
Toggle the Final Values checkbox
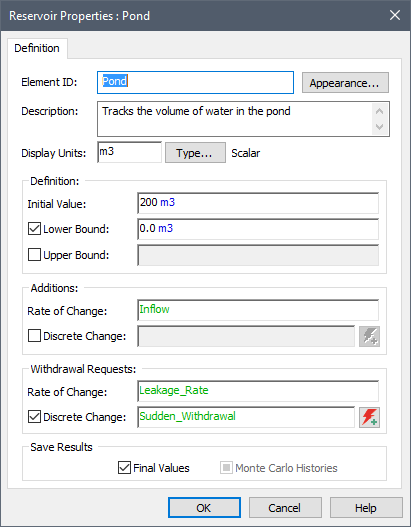pos(124,468)
